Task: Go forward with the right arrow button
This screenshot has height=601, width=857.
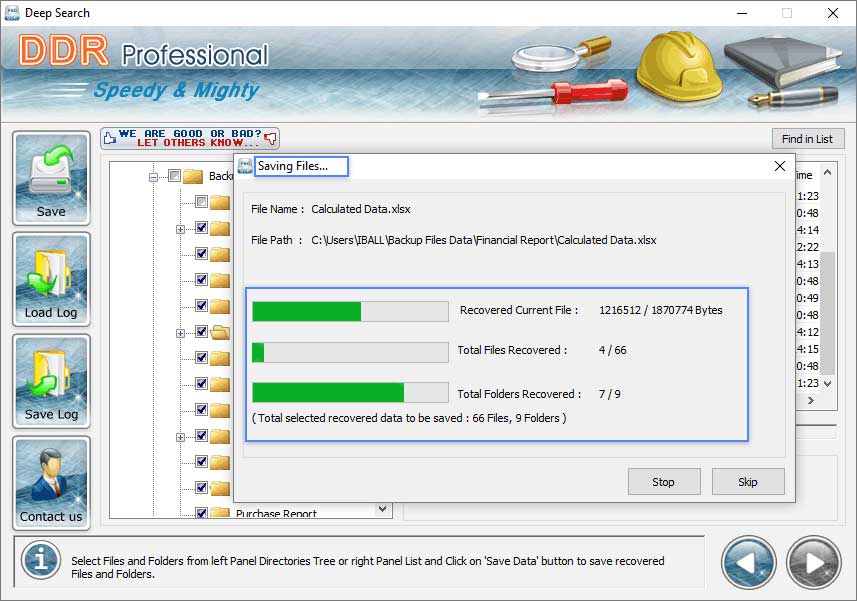Action: point(812,562)
